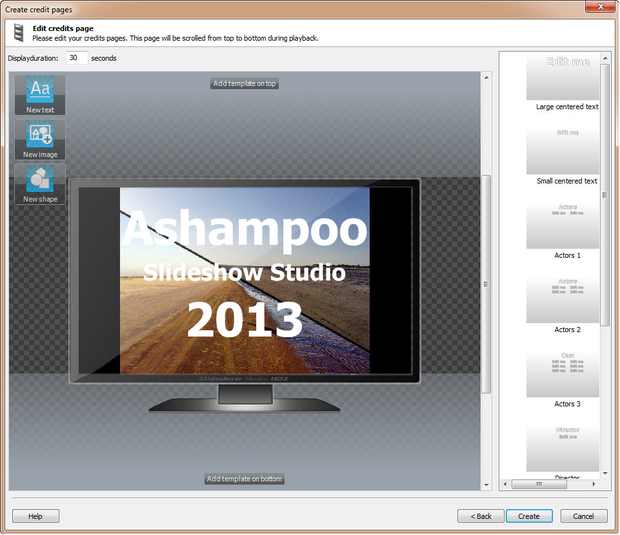Cancel the credits page dialog
This screenshot has width=620, height=535.
[x=584, y=516]
